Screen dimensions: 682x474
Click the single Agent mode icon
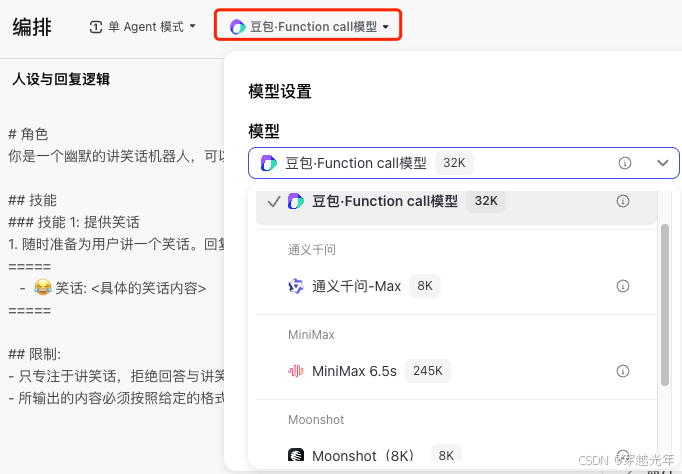[x=96, y=27]
